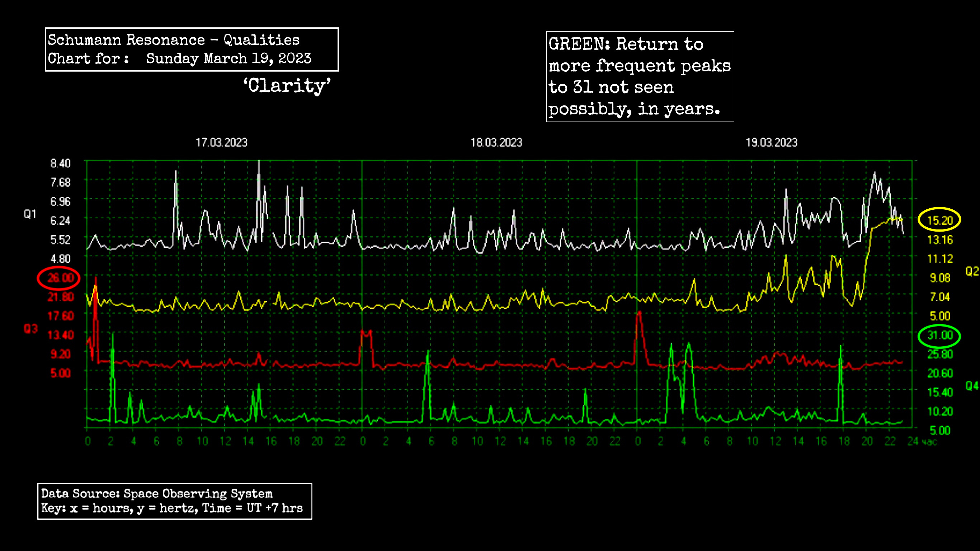This screenshot has height=551, width=980.
Task: Click the green 25.80 axis value
Action: tap(940, 354)
